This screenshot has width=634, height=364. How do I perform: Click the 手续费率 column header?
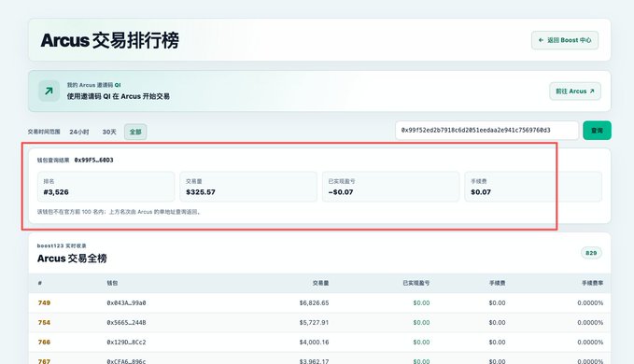click(x=592, y=283)
